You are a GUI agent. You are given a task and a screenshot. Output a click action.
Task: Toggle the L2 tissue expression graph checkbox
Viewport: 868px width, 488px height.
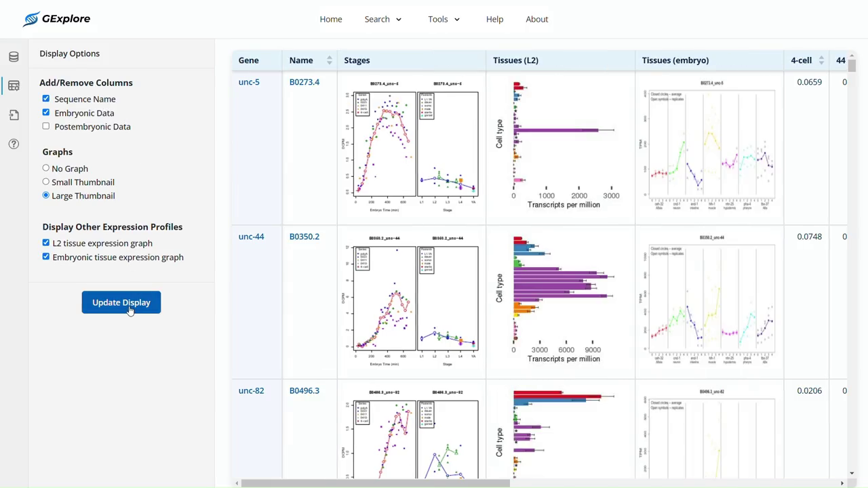[x=46, y=243]
